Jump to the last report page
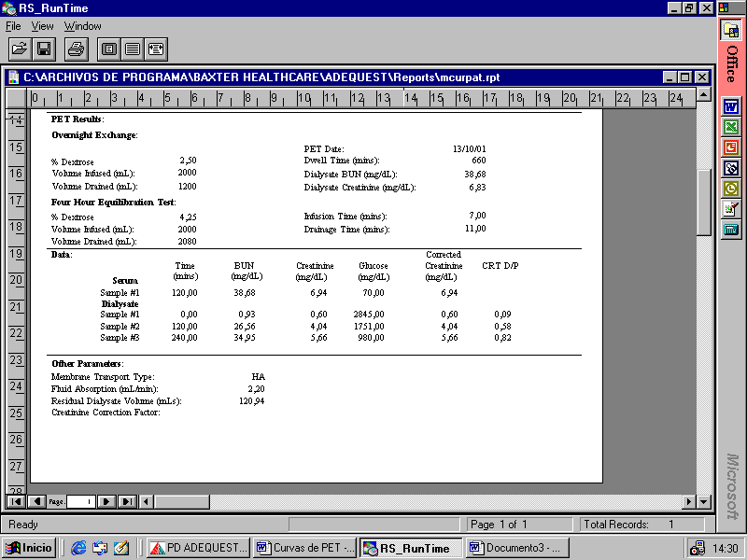 tap(127, 501)
